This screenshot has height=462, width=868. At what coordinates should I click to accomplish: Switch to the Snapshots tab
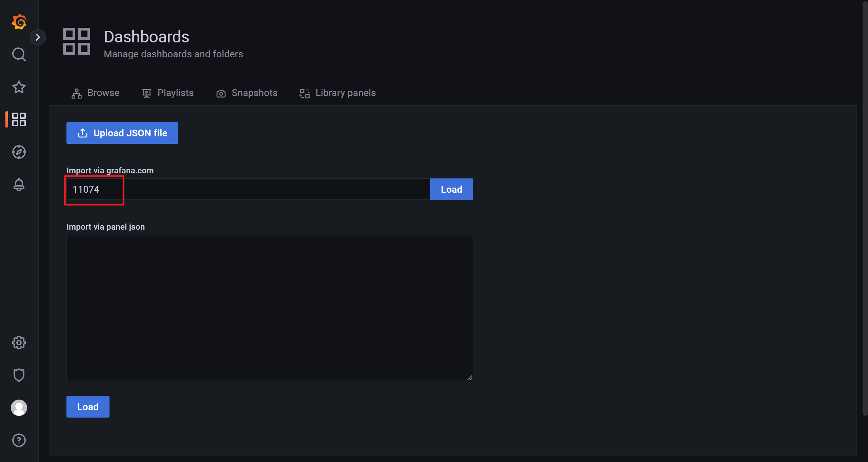[x=247, y=93]
